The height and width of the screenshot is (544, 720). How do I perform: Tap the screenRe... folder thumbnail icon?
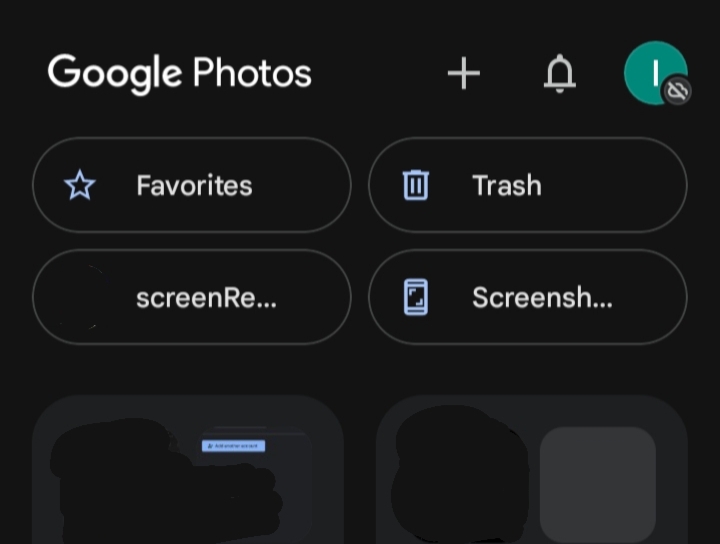pyautogui.click(x=80, y=297)
